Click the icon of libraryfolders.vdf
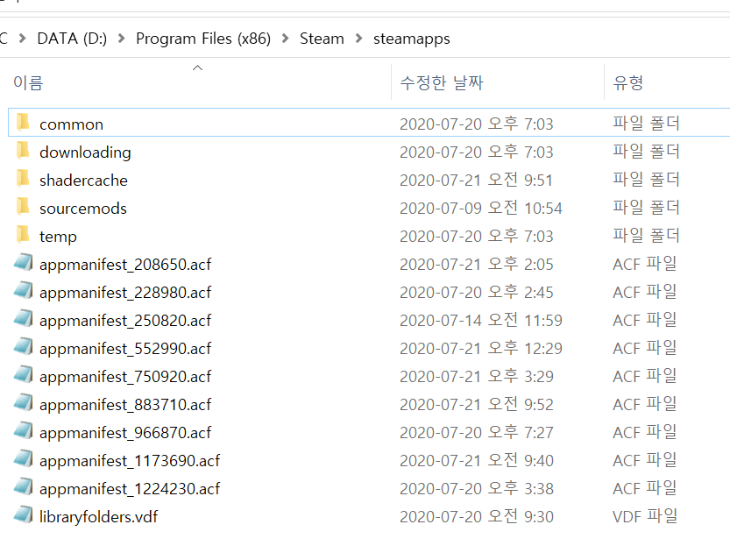The height and width of the screenshot is (560, 730). pos(24,515)
